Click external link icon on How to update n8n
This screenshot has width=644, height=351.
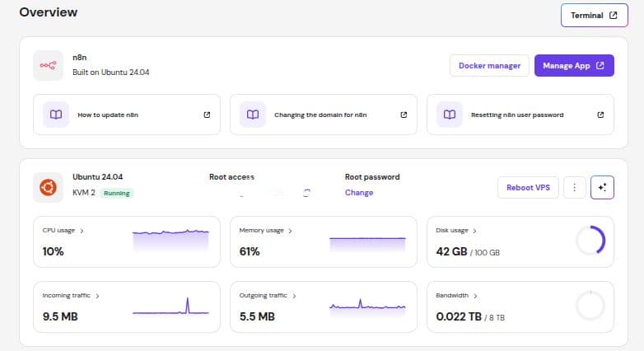pyautogui.click(x=207, y=115)
